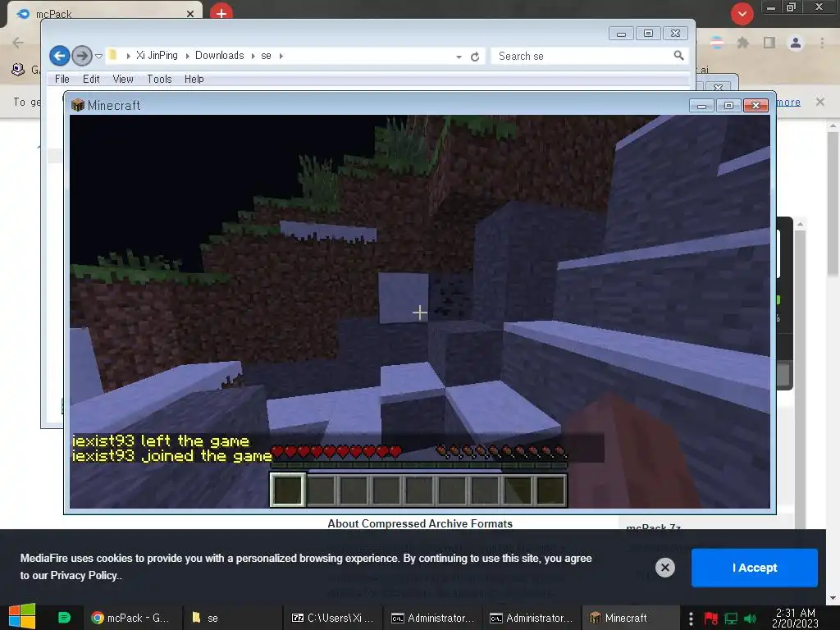Select the first hotbar slot in Minecraft
This screenshot has width=840, height=630.
point(288,490)
